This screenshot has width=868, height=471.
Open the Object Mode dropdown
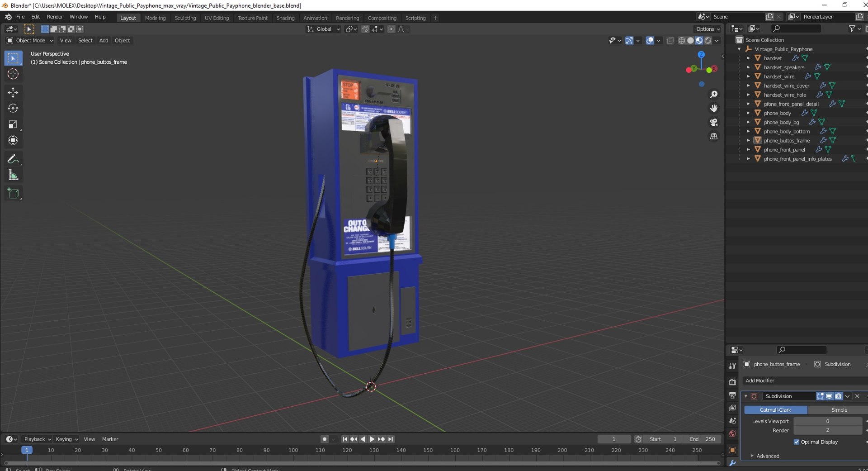30,41
